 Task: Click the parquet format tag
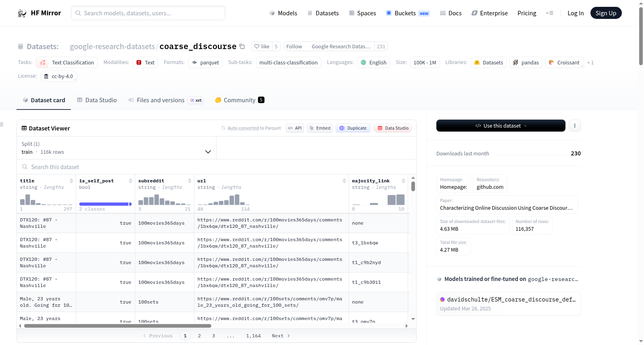click(205, 62)
